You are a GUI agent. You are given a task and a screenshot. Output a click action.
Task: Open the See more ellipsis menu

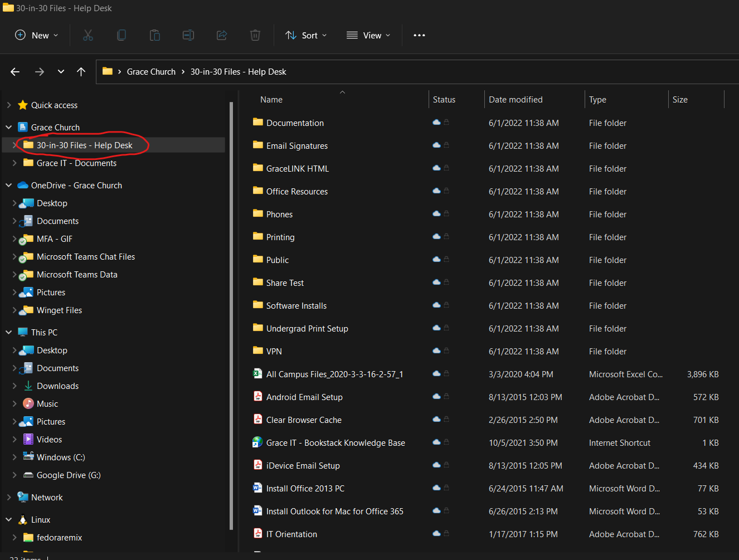[x=419, y=35]
